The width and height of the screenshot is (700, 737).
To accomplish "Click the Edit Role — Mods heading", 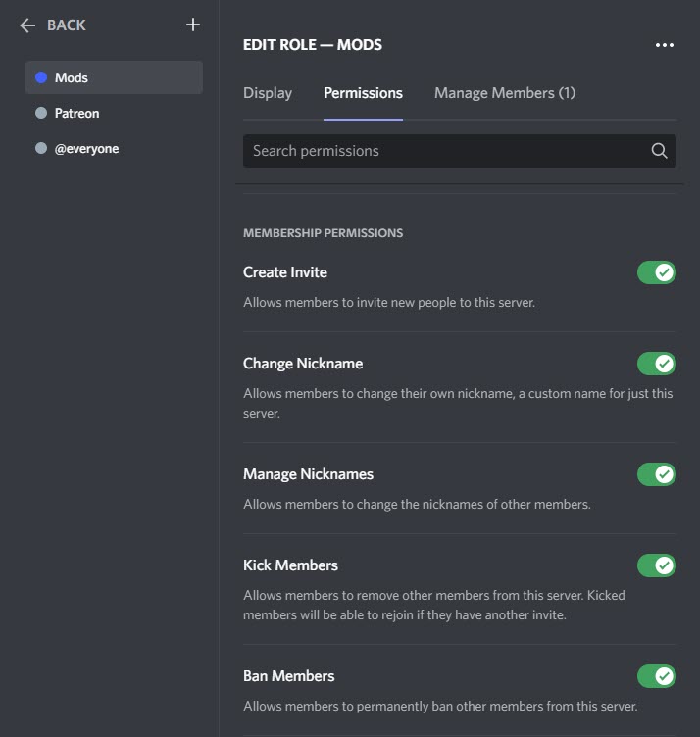I will 313,45.
